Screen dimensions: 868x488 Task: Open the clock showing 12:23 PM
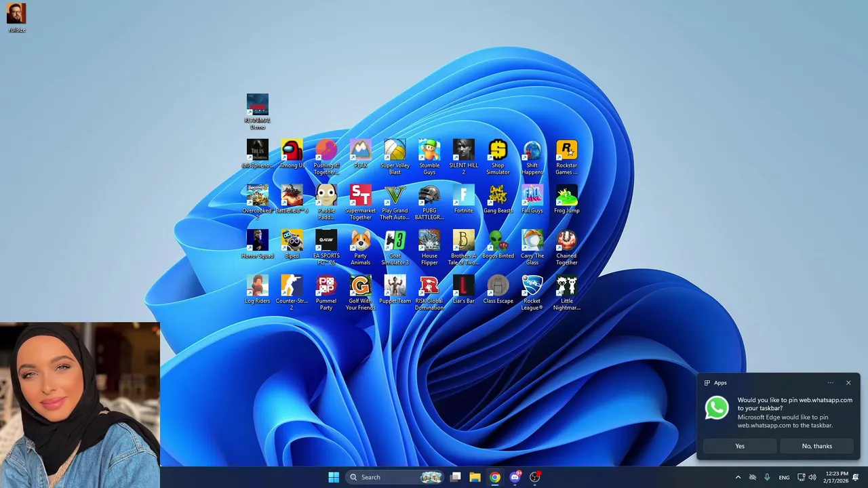coord(836,477)
